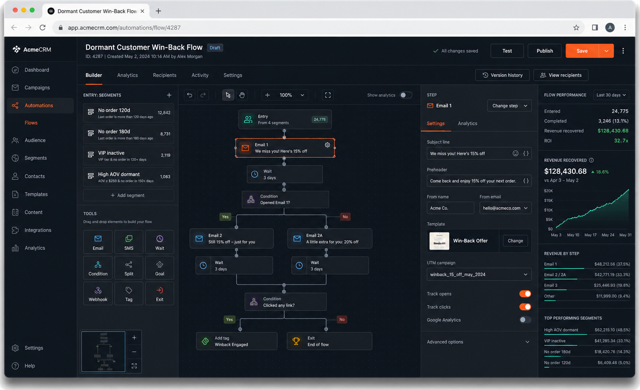Screen dimensions: 640x390
Task: Open gear settings on Email 1 node
Action: point(327,145)
